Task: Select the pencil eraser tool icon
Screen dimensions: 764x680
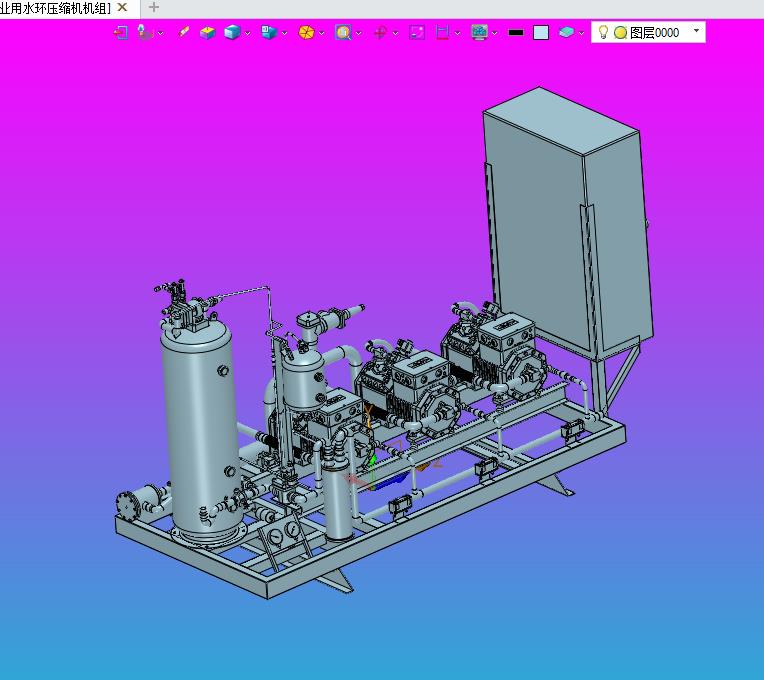Action: [183, 32]
